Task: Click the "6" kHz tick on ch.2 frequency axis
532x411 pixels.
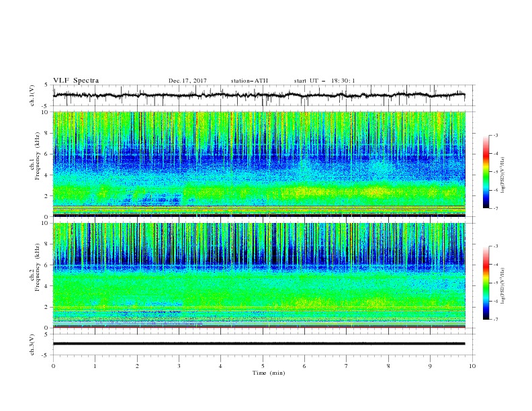Action: coord(46,265)
